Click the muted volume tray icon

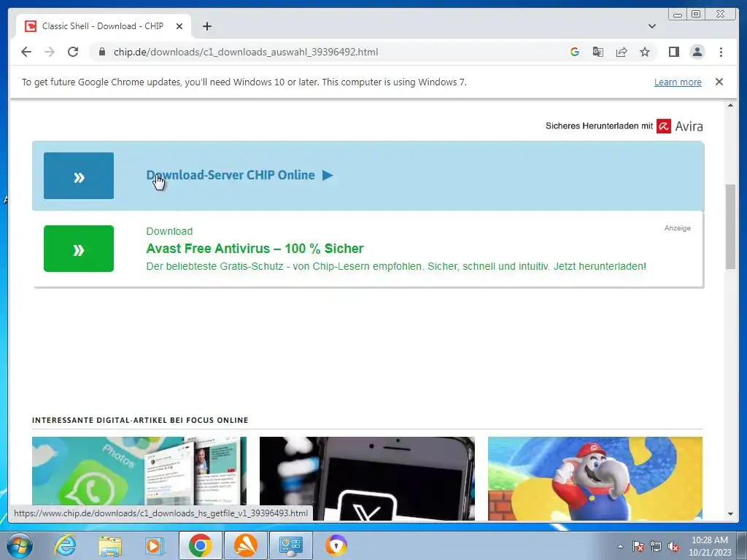click(x=673, y=547)
